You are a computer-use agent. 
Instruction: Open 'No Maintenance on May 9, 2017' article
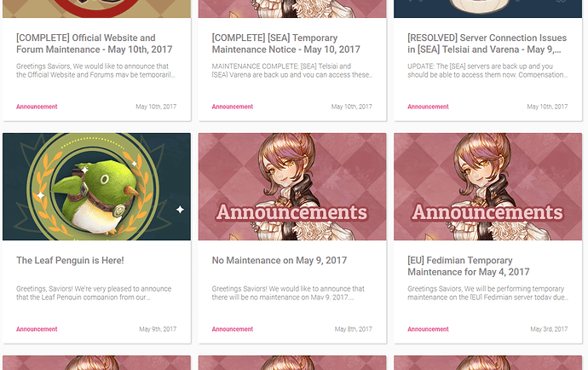tap(280, 260)
